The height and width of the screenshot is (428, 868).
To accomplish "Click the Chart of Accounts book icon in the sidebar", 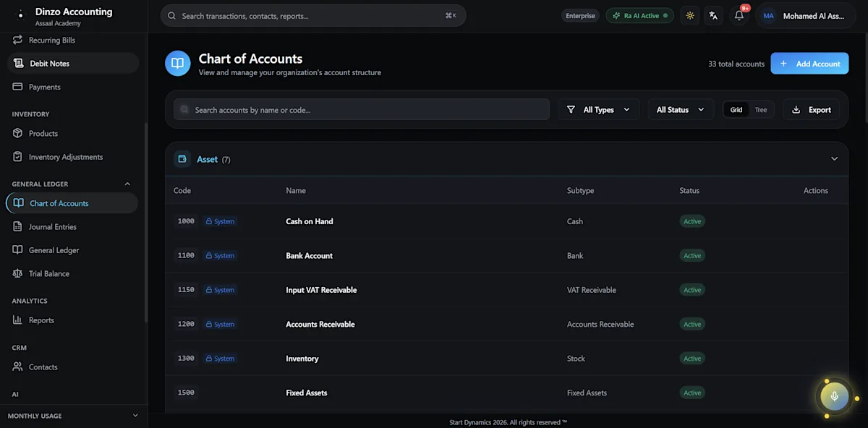I will (19, 203).
